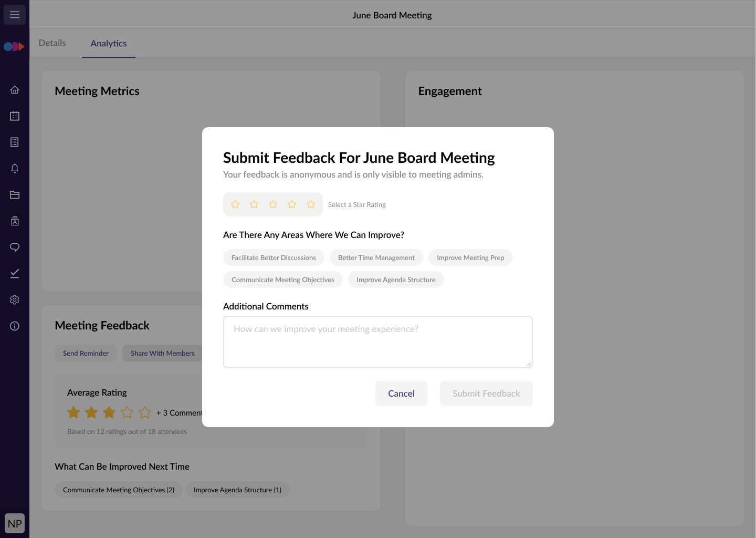This screenshot has height=538, width=756.
Task: Open notifications bell in the sidebar
Action: pyautogui.click(x=15, y=169)
